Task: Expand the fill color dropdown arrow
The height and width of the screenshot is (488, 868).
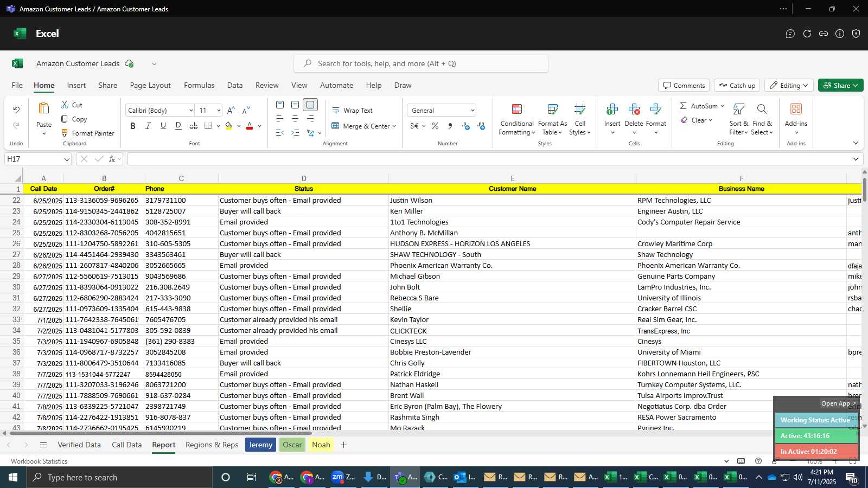Action: (x=239, y=126)
